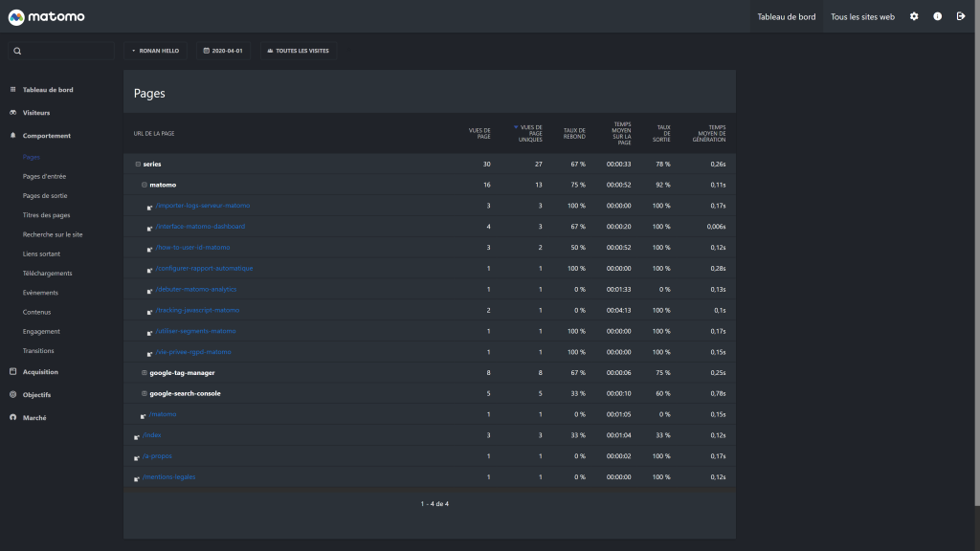Open Pages d'entrée in sidebar
The height and width of the screenshot is (551, 980).
44,177
